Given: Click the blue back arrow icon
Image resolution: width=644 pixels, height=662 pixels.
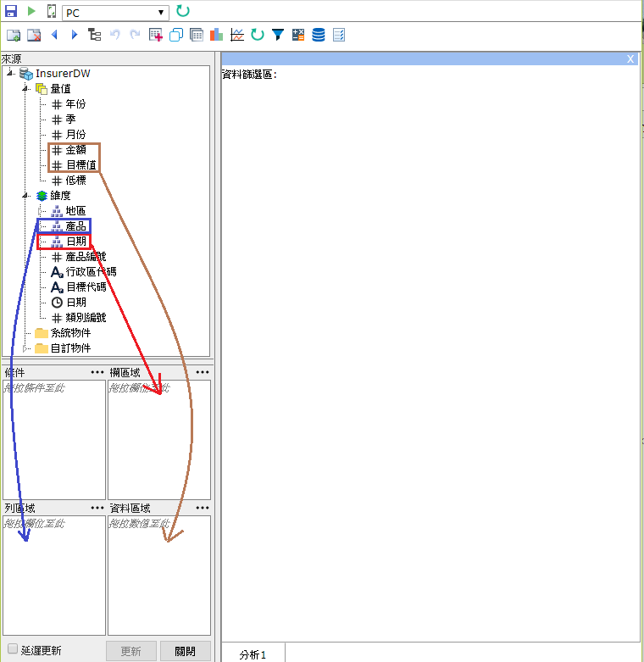Looking at the screenshot, I should (x=54, y=35).
